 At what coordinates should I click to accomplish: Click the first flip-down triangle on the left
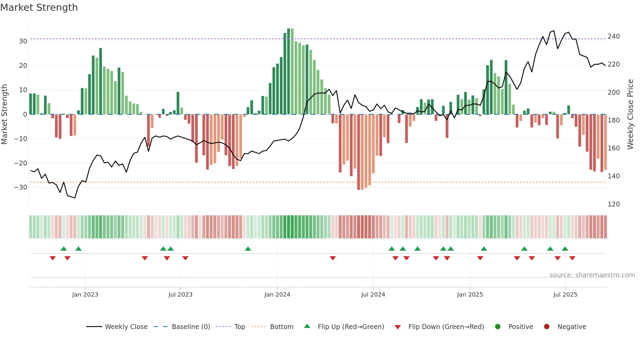click(x=53, y=258)
